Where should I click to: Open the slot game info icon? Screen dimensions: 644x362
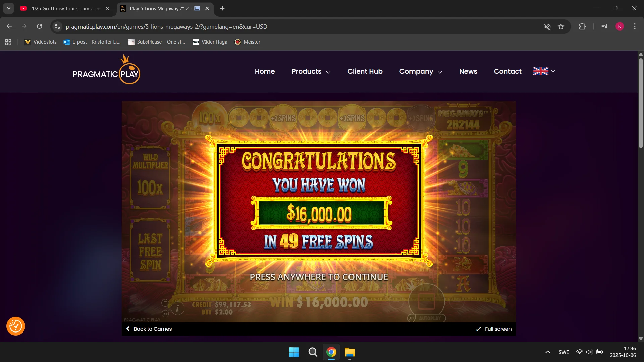point(177,308)
